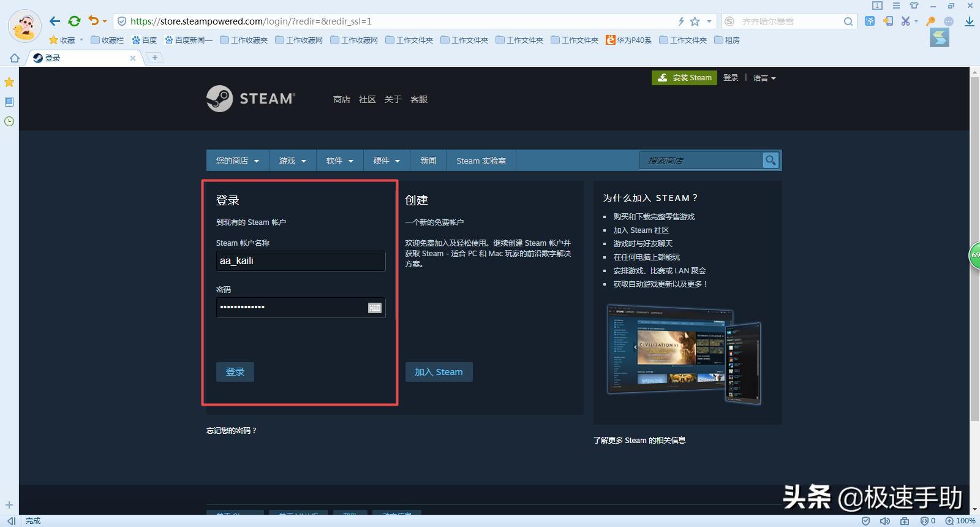Click the orange undo closed tab icon
Screen dimensions: 980x527
(x=93, y=21)
